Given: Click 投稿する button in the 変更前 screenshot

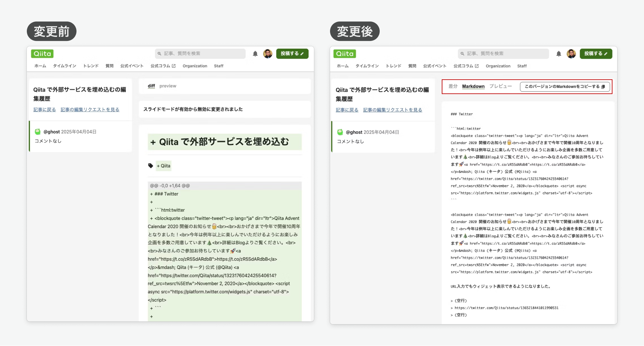Looking at the screenshot, I should (292, 54).
